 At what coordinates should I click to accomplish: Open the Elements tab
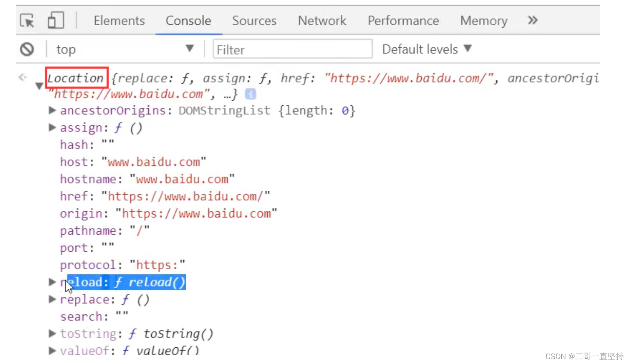[x=119, y=20]
